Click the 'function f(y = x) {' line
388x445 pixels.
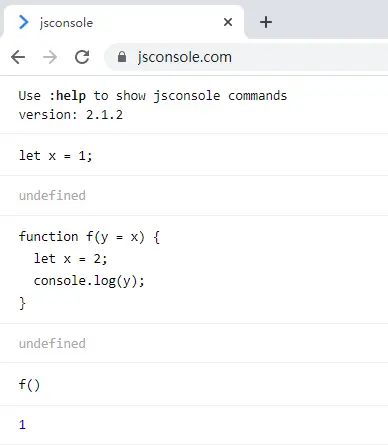point(89,237)
